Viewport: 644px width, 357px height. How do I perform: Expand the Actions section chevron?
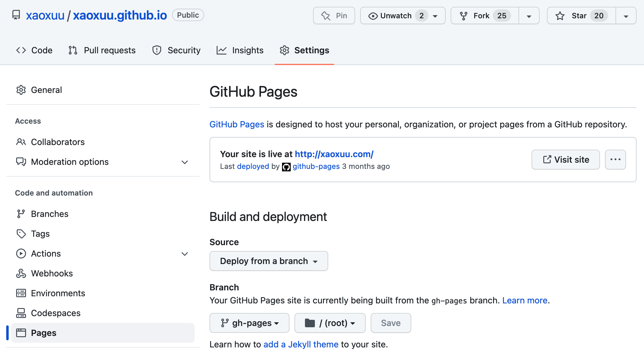185,254
